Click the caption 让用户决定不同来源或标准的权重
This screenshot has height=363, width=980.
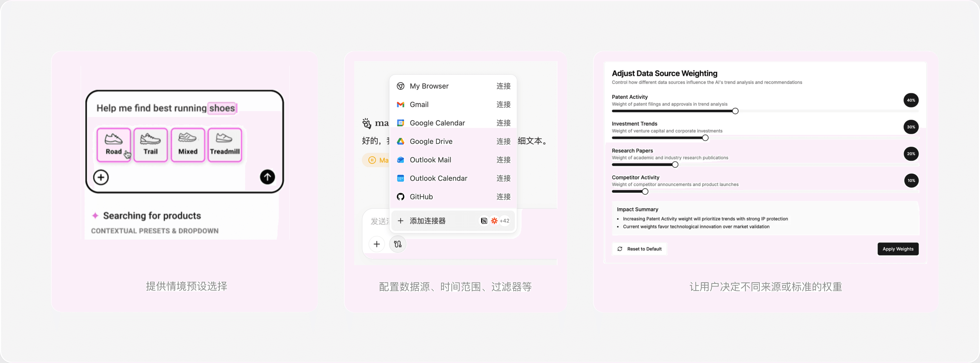[765, 287]
